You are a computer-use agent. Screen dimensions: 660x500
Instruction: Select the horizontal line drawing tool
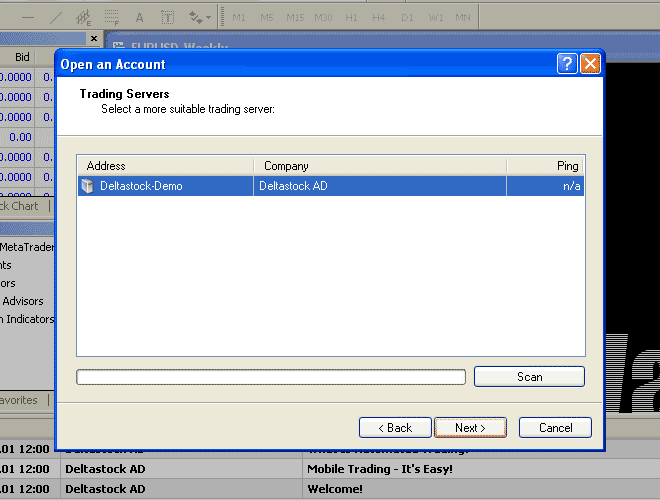tap(28, 18)
